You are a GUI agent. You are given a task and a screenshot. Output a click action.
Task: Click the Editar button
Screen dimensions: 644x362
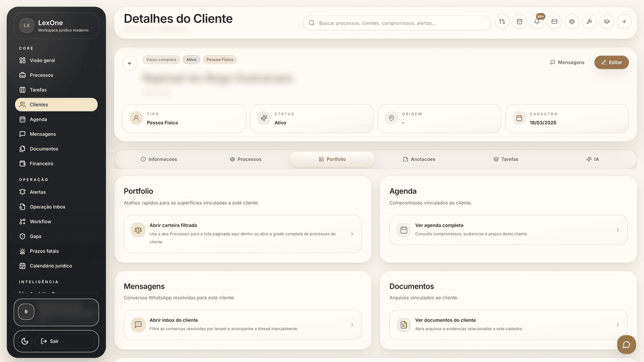coord(611,62)
